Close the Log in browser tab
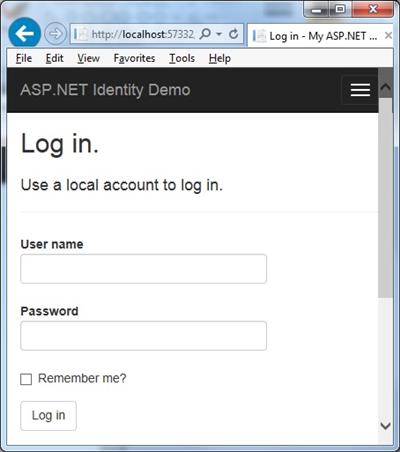The width and height of the screenshot is (400, 452). [388, 35]
